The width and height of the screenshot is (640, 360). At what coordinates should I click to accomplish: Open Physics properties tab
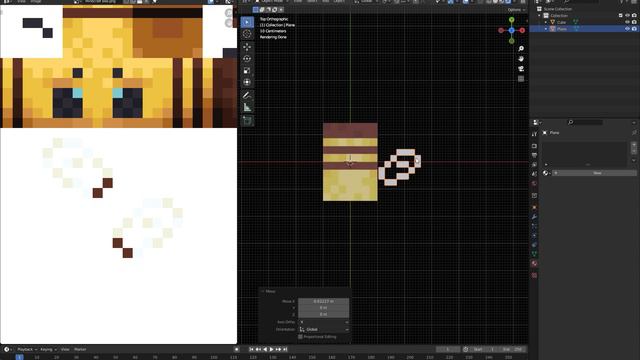click(534, 236)
